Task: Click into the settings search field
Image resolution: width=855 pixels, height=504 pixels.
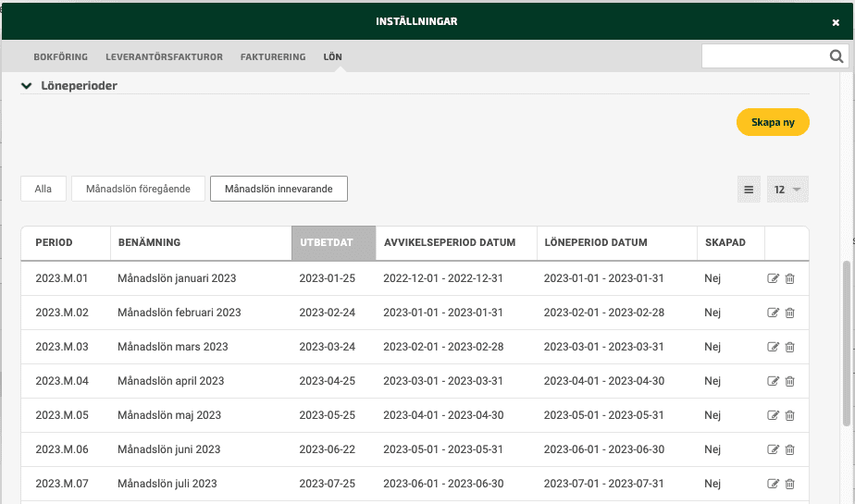Action: coord(764,56)
